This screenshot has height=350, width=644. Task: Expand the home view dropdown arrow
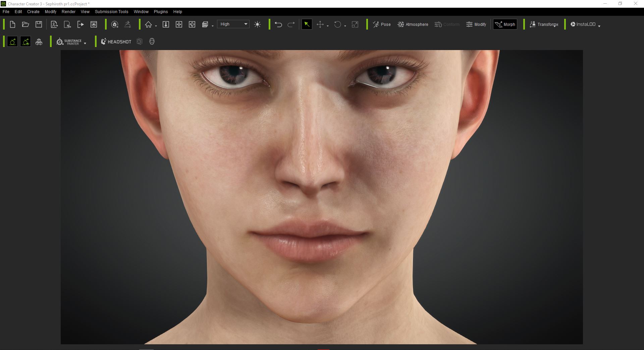click(x=156, y=26)
